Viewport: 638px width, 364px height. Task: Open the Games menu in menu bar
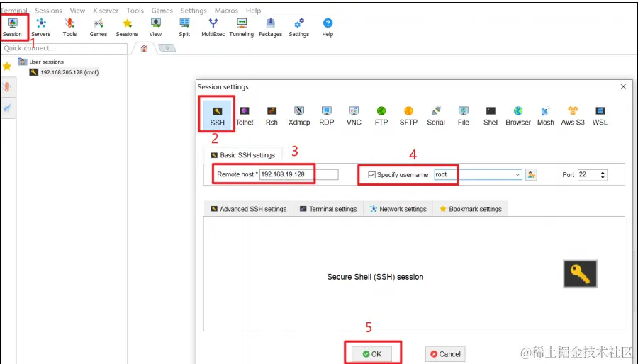(x=162, y=11)
